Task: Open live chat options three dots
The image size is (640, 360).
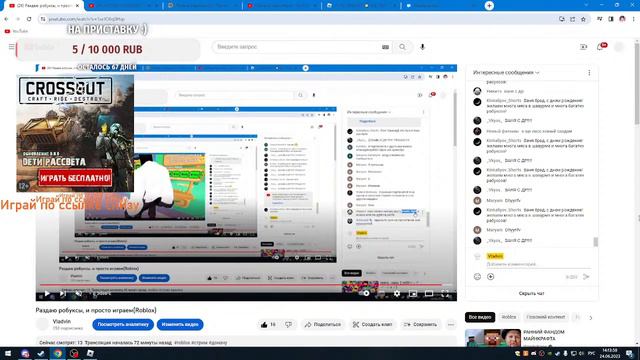Action: (589, 73)
